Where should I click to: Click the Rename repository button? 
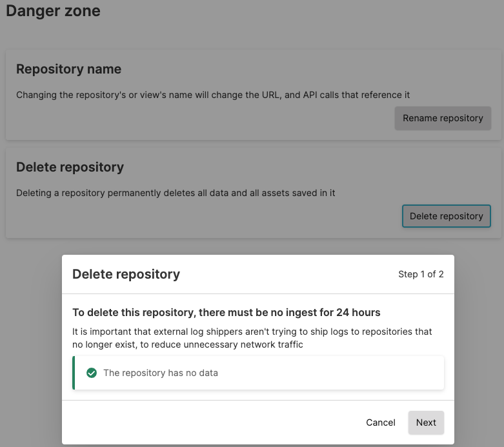[x=443, y=118]
